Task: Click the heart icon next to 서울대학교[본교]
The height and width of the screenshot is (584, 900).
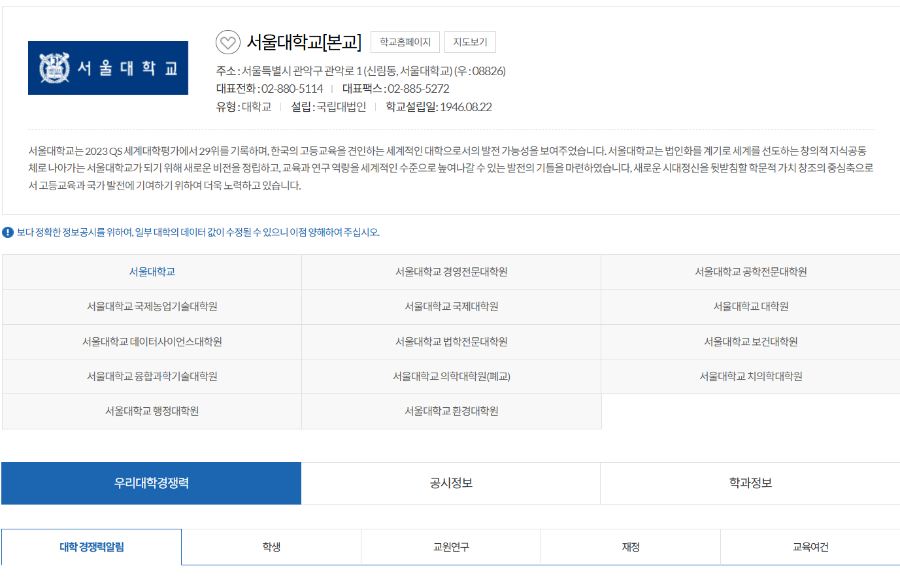Action: pyautogui.click(x=228, y=42)
